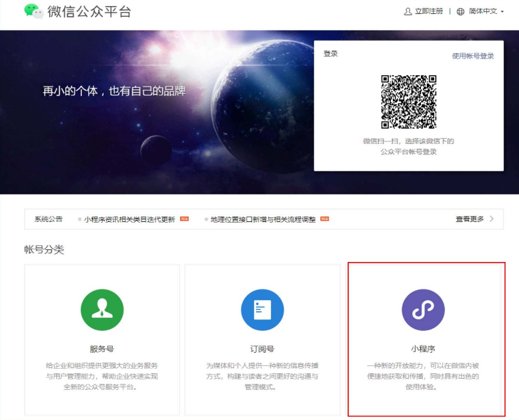
Task: Open 小程序资讯相关类目迭代更新 announcement
Action: pos(129,219)
